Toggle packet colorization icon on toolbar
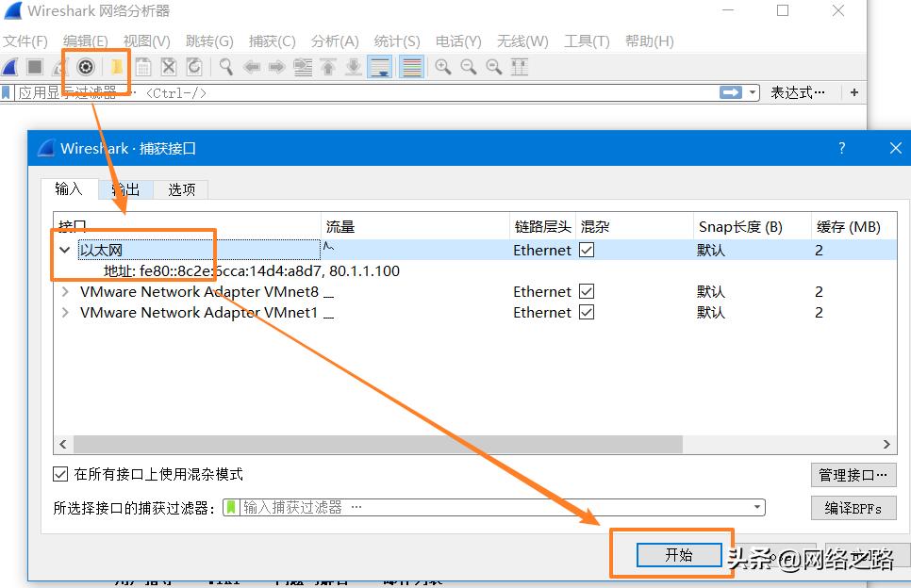 (406, 66)
